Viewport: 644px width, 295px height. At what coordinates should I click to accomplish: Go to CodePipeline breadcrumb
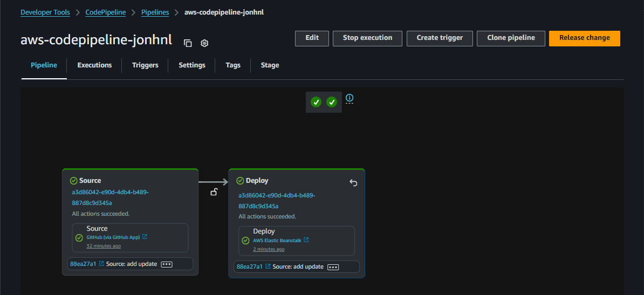tap(106, 12)
